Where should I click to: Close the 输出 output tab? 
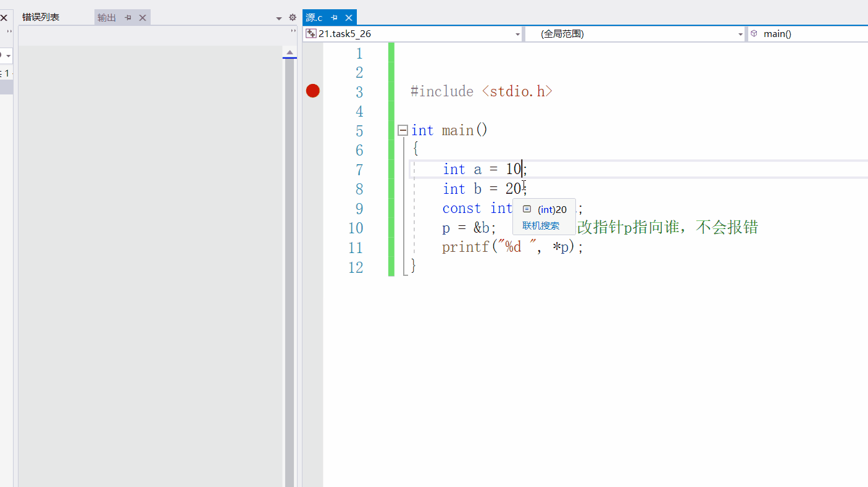pyautogui.click(x=143, y=18)
